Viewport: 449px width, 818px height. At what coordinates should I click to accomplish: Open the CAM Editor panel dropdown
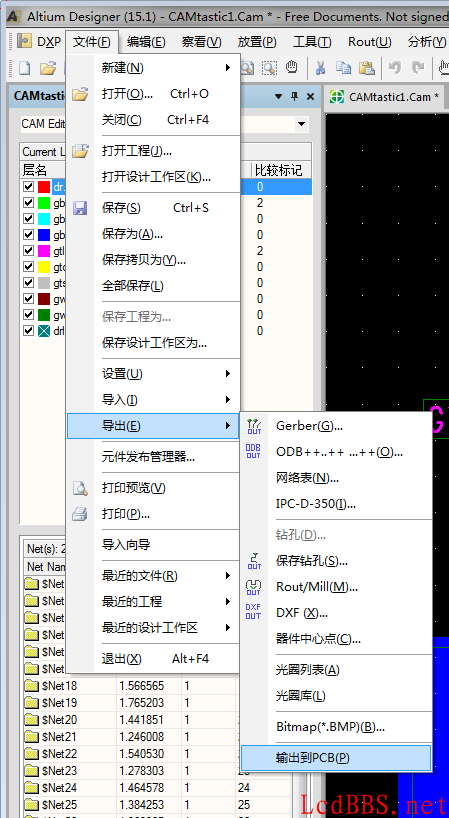click(x=301, y=124)
